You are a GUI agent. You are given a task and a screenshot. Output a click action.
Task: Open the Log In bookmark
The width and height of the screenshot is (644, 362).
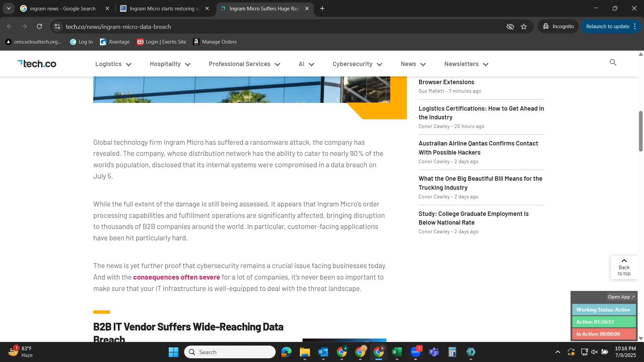[81, 42]
